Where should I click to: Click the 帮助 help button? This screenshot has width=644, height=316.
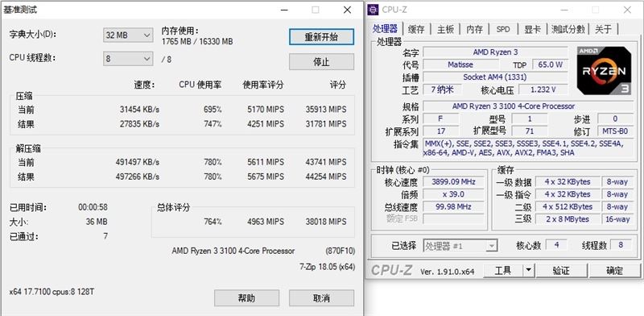(246, 298)
